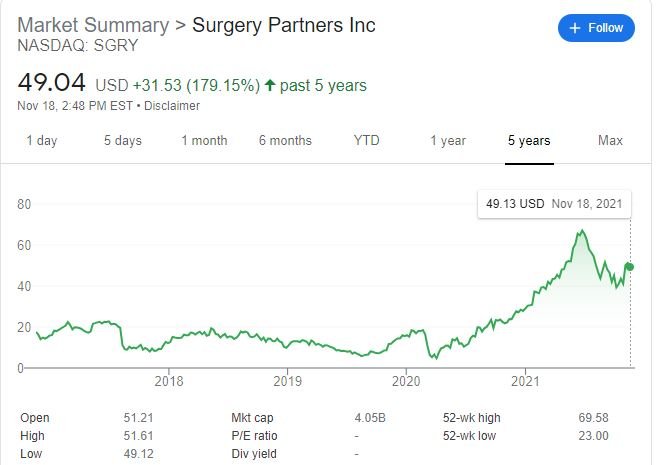663x465 pixels.
Task: Switch to 1 month range
Action: coord(204,140)
